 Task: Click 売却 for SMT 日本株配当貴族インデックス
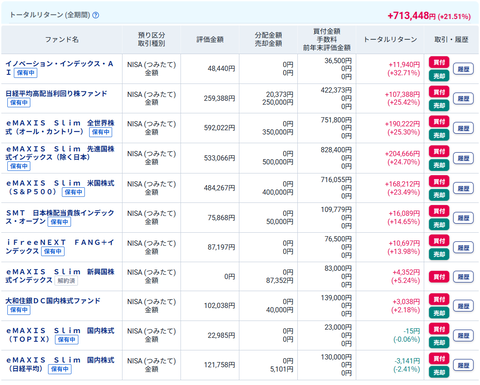(x=439, y=225)
